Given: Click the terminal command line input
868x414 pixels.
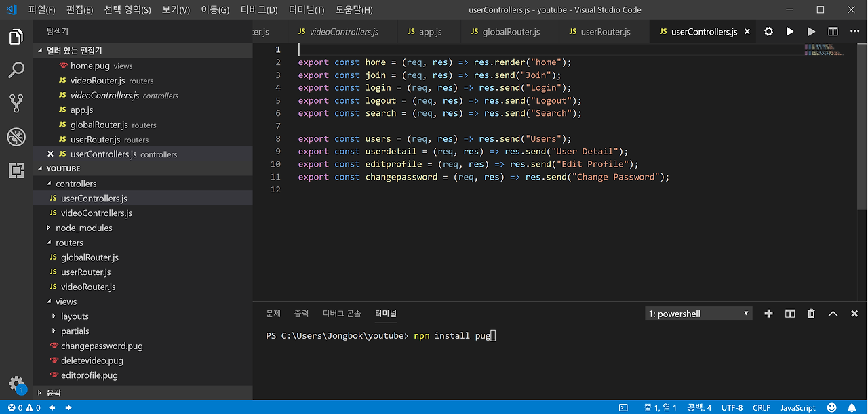Looking at the screenshot, I should pyautogui.click(x=382, y=335).
